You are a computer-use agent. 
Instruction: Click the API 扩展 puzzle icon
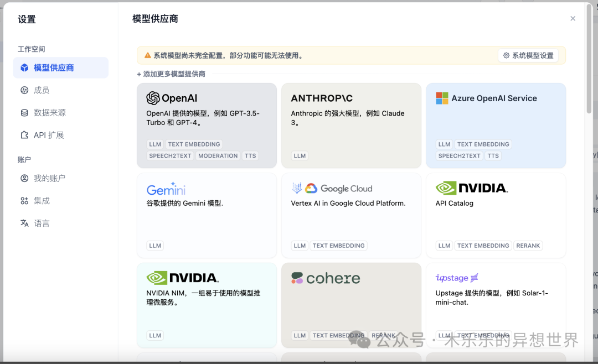pyautogui.click(x=24, y=135)
